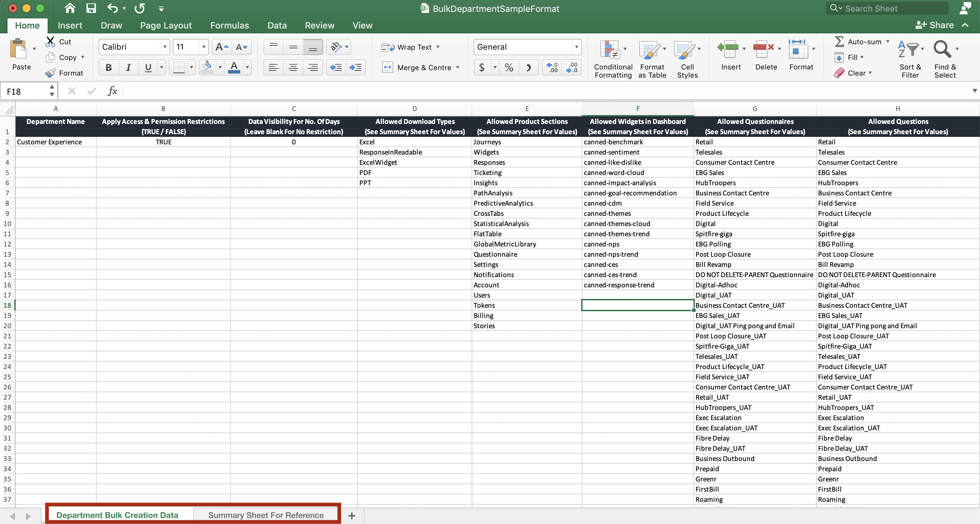
Task: Click Format as Table
Action: (x=652, y=60)
